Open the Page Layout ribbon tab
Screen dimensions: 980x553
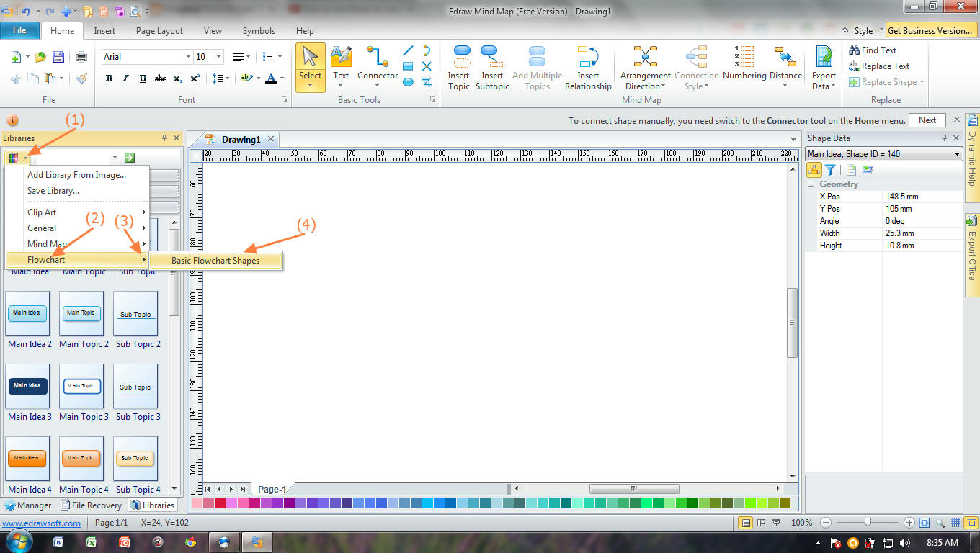[x=159, y=31]
